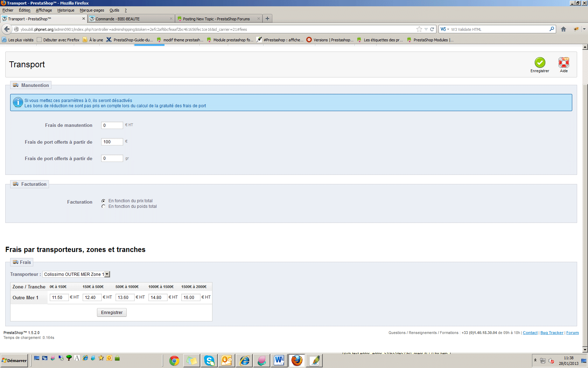The height and width of the screenshot is (368, 588).
Task: Click Enregistrer button under fee table
Action: click(x=112, y=313)
